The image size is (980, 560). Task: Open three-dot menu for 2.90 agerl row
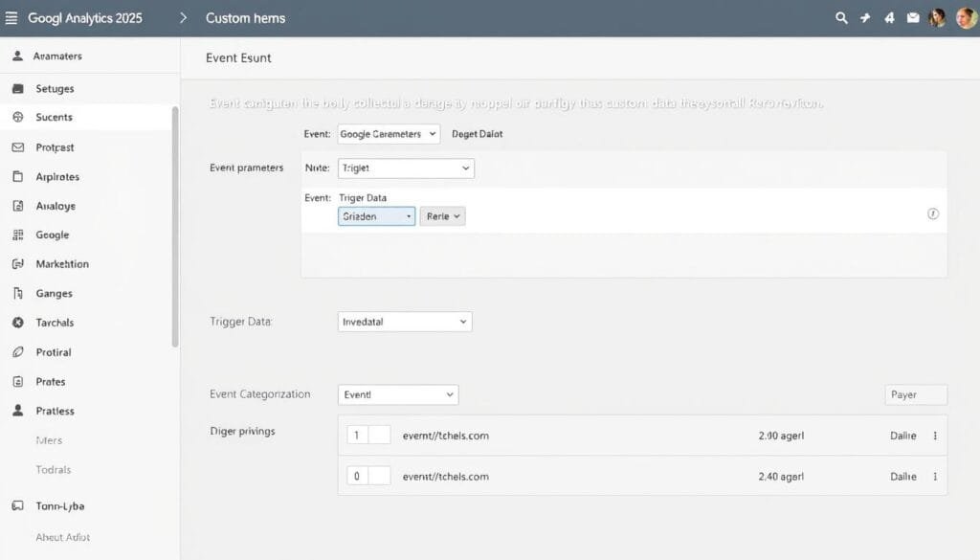(x=935, y=436)
